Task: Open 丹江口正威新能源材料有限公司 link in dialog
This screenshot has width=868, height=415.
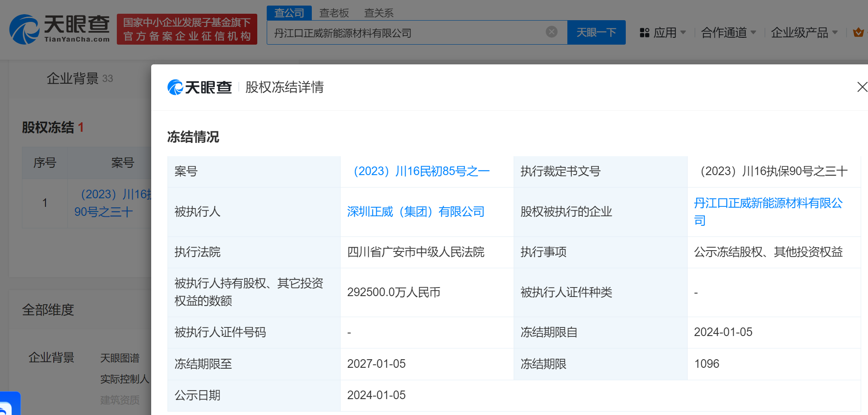Action: click(768, 212)
